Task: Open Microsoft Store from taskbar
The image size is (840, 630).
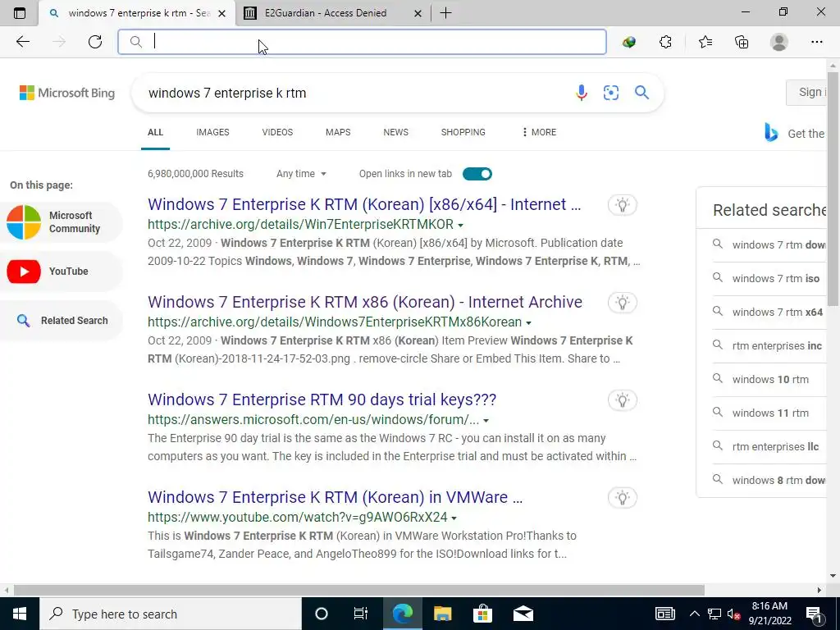Action: (482, 614)
